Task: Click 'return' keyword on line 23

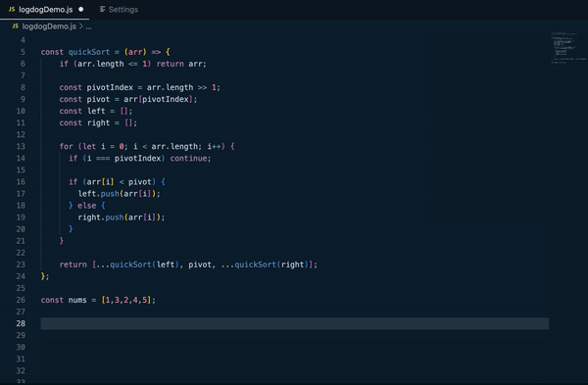Action: point(73,265)
